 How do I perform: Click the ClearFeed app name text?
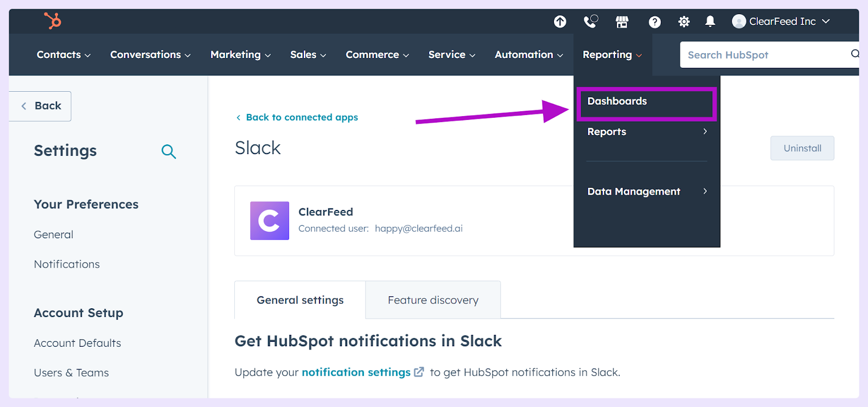[x=325, y=212]
